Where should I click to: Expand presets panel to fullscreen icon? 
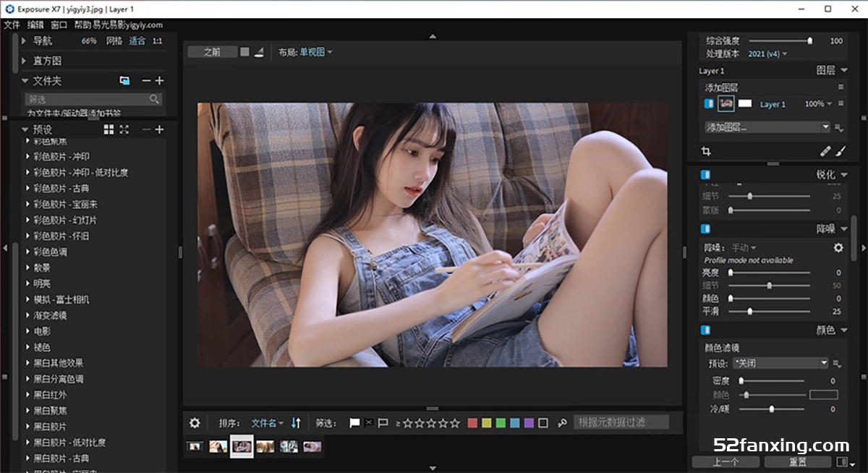click(x=124, y=129)
